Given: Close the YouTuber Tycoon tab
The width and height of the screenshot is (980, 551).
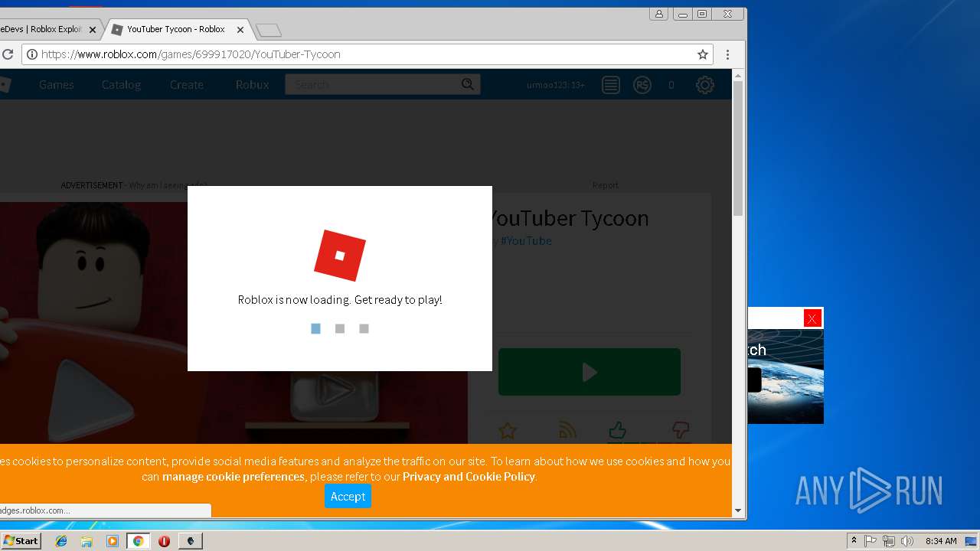Looking at the screenshot, I should click(240, 30).
